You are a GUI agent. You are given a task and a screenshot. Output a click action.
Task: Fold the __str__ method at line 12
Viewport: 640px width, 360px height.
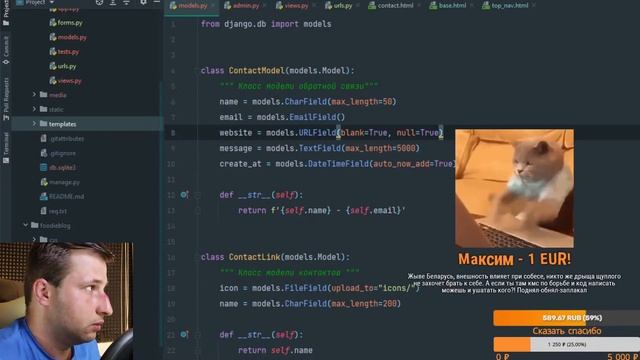coord(198,195)
